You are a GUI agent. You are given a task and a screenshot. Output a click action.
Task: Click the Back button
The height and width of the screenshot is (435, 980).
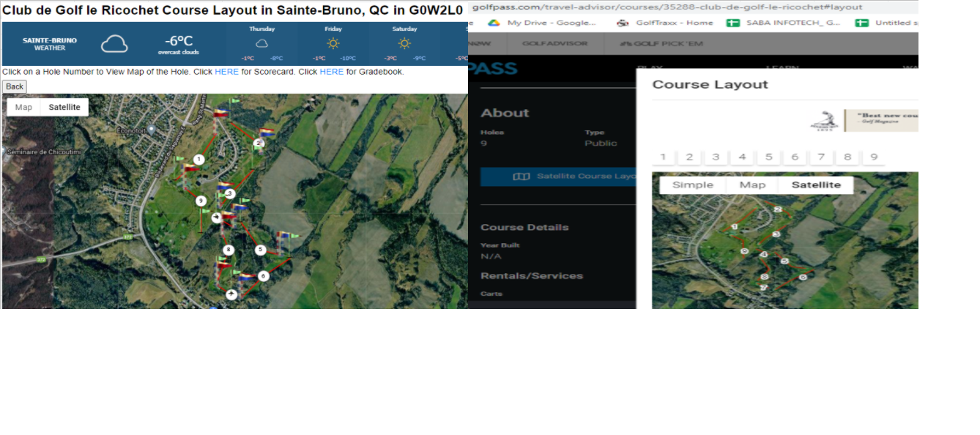[x=15, y=86]
